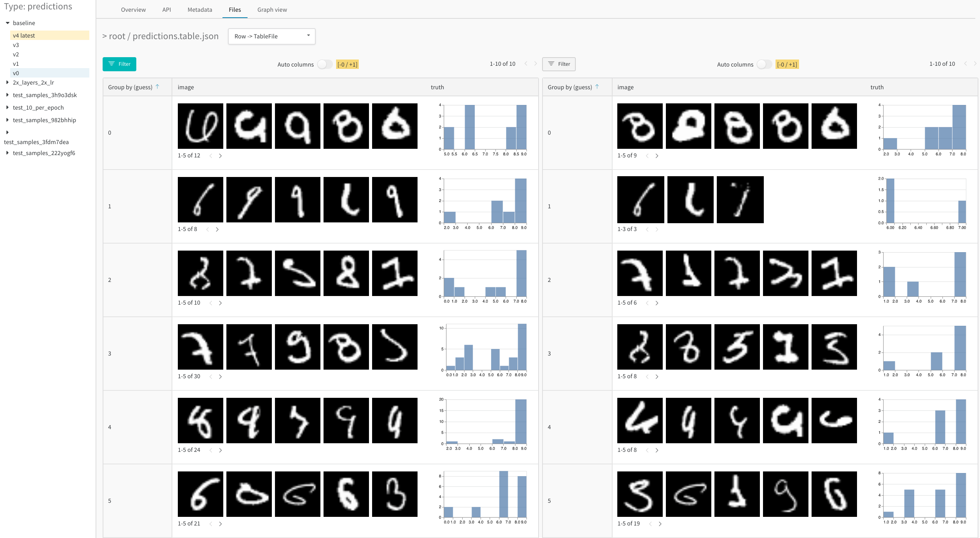Click next arrow under left guess 4 images
Screen dimensions: 980x538
(221, 450)
